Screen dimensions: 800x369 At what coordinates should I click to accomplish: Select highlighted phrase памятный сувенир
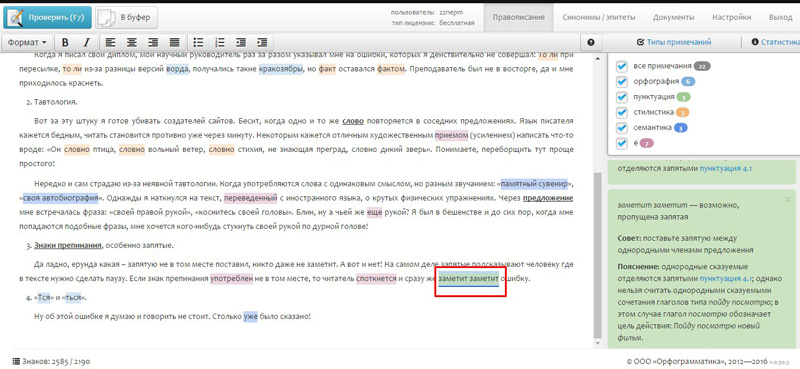pos(534,184)
